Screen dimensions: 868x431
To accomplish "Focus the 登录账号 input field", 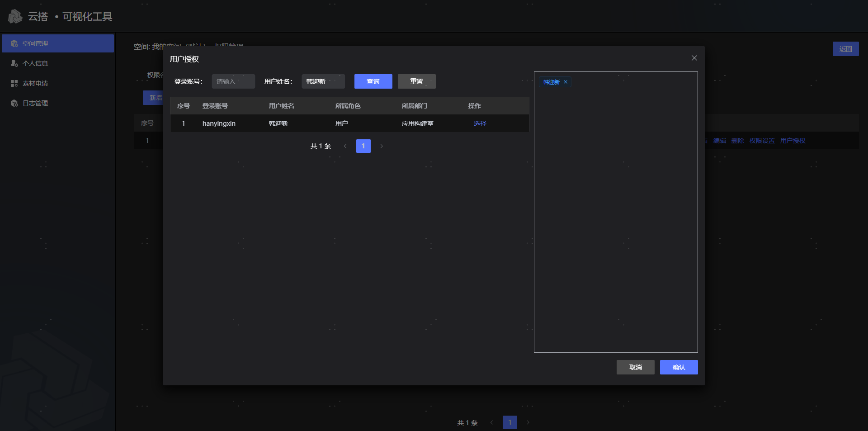I will click(x=233, y=81).
